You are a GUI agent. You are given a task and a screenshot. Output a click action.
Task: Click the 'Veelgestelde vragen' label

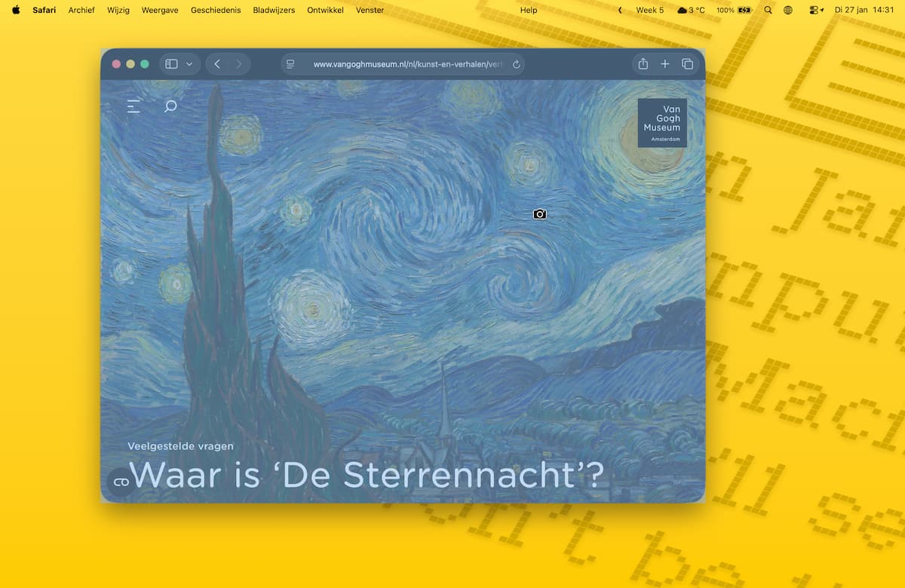(180, 446)
